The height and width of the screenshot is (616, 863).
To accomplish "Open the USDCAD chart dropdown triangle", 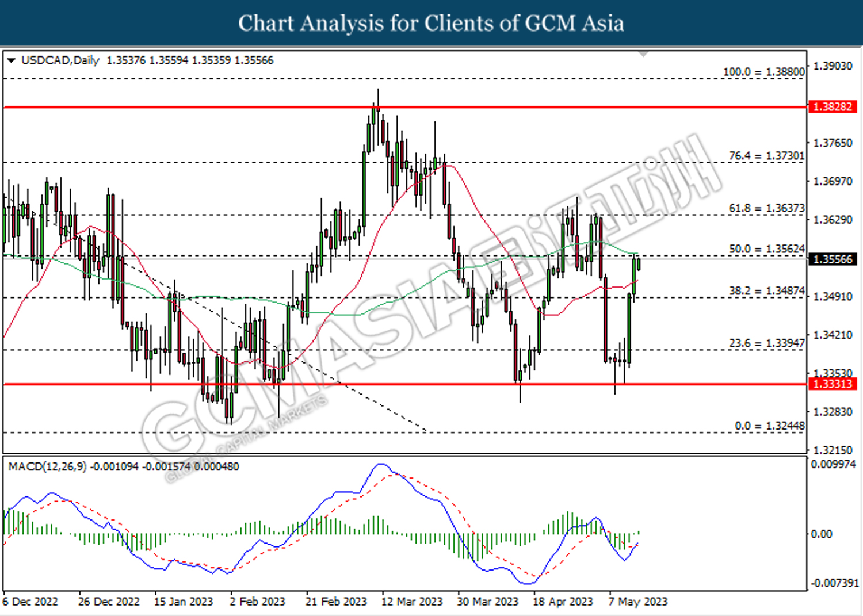I will click(x=11, y=60).
